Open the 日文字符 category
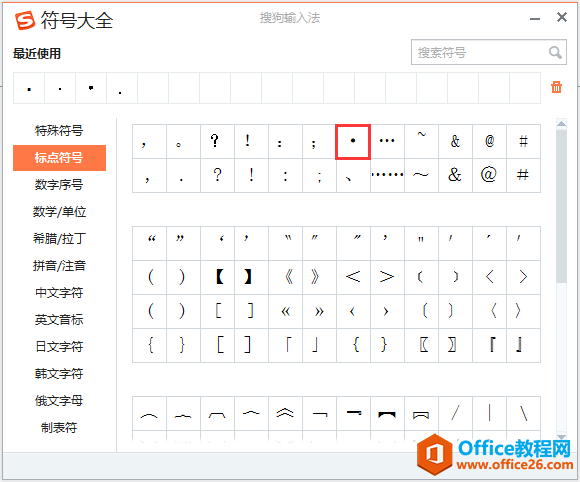Image resolution: width=580 pixels, height=482 pixels. pyautogui.click(x=59, y=347)
